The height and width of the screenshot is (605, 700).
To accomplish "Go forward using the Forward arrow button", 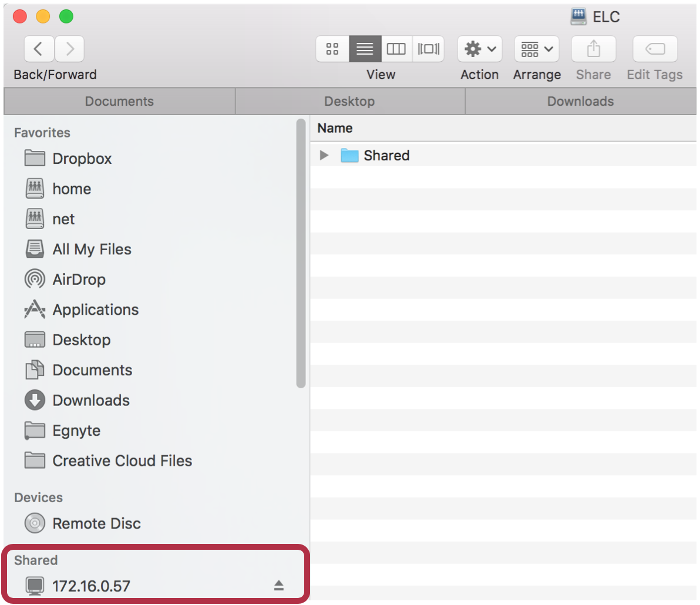I will coord(69,49).
